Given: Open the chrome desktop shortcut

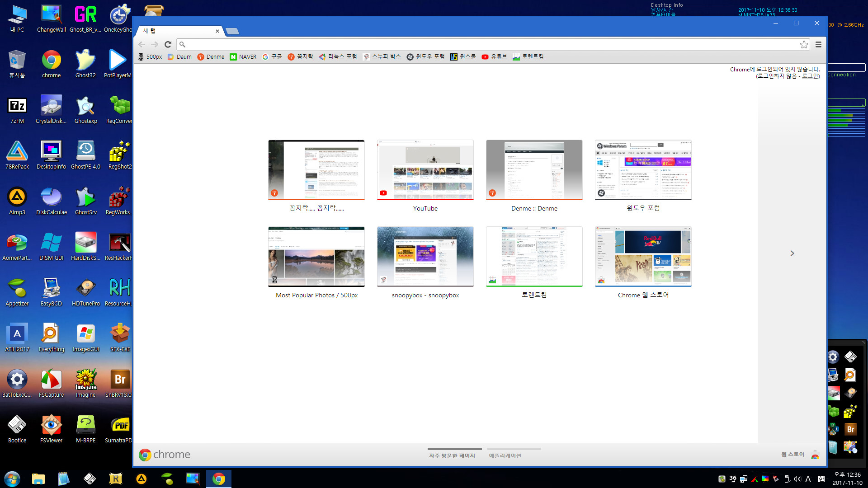Looking at the screenshot, I should coord(52,65).
